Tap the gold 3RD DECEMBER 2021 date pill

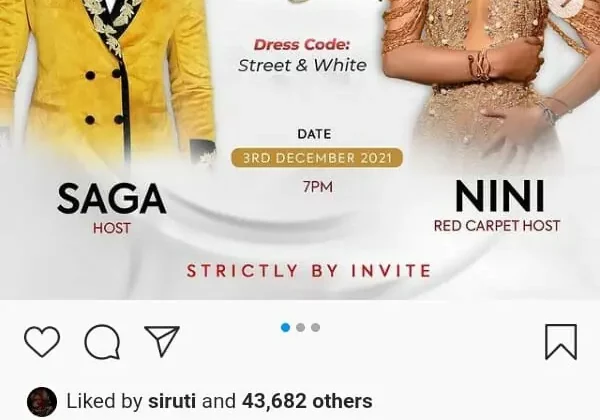pos(317,158)
